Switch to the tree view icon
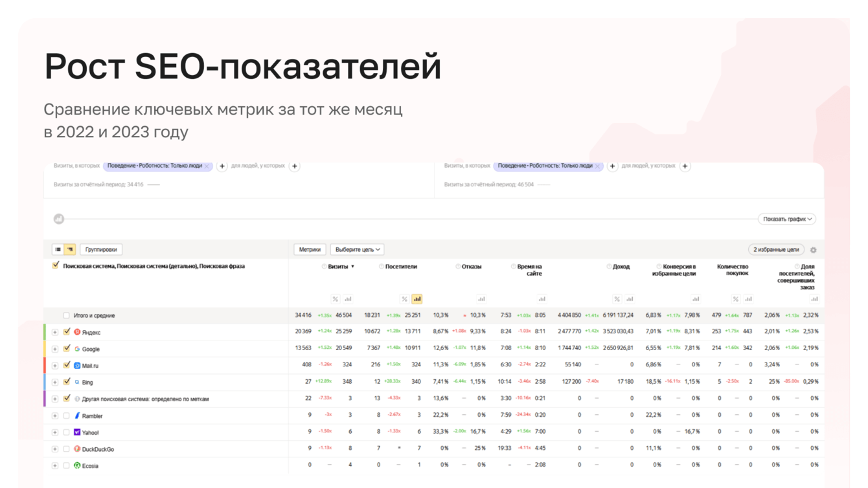This screenshot has width=868, height=488. point(69,249)
